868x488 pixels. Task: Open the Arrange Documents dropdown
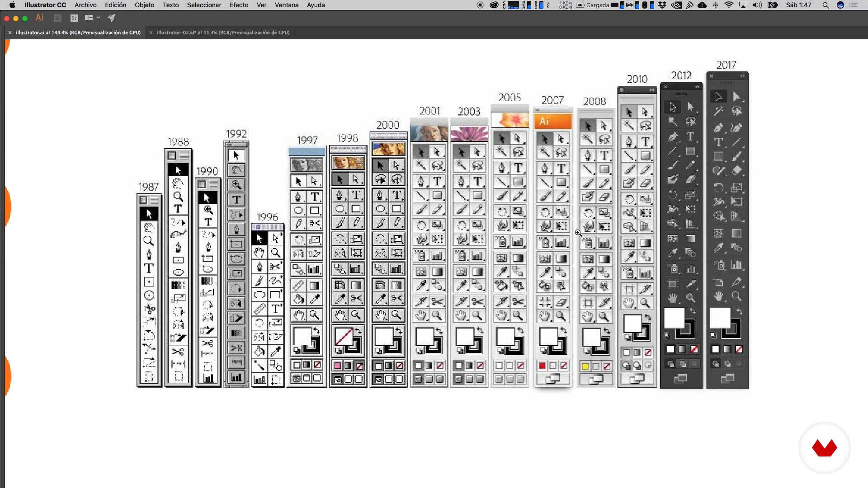point(92,18)
